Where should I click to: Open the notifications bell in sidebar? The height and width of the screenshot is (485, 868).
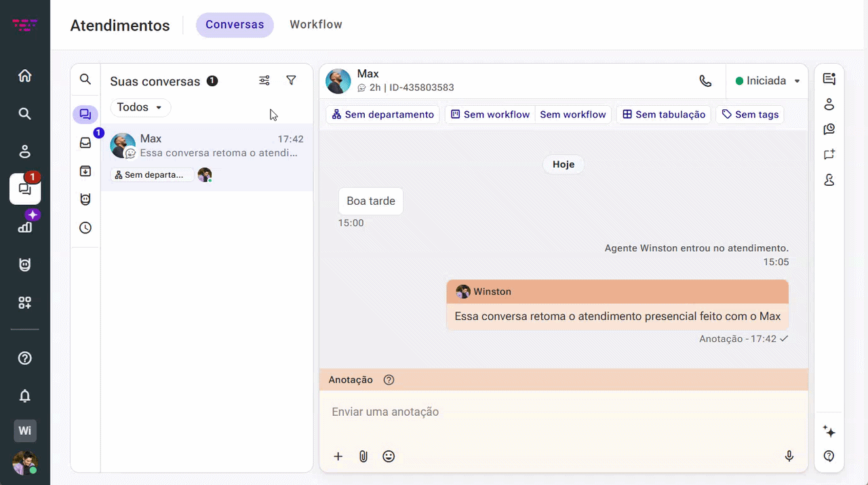coord(25,395)
